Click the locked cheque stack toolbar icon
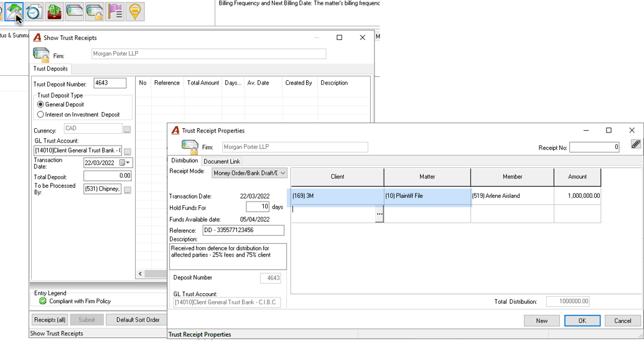The width and height of the screenshot is (644, 346). pos(95,11)
